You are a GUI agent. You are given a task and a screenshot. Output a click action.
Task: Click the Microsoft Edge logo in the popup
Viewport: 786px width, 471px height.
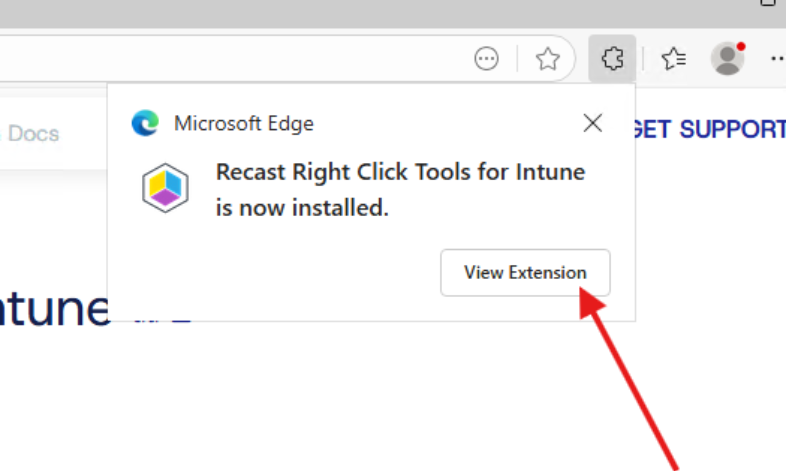pos(145,124)
